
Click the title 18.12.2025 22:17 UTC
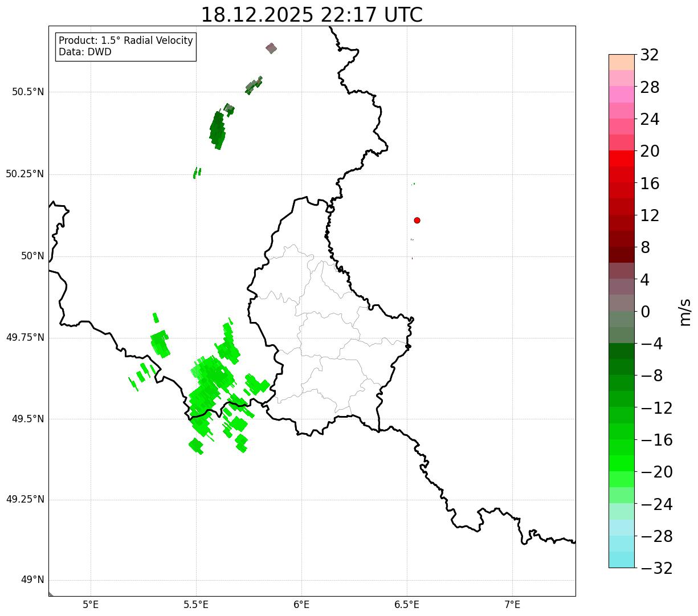tap(312, 14)
